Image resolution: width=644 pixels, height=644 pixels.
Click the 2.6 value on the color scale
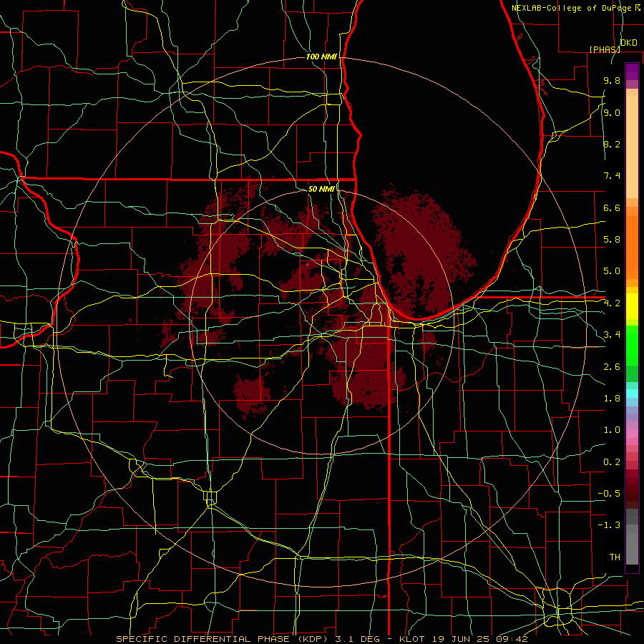pyautogui.click(x=612, y=367)
